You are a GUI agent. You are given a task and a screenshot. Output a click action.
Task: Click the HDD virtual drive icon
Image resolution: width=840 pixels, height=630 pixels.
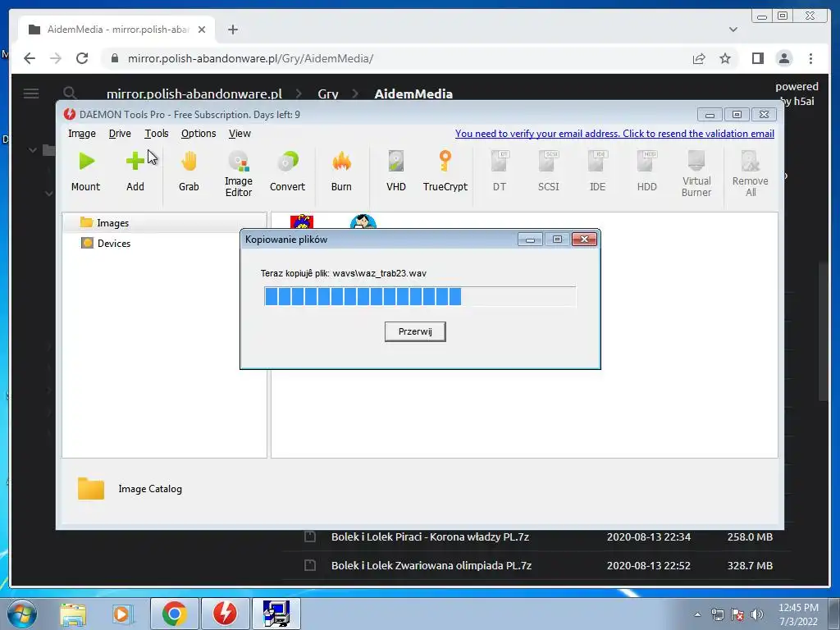click(x=646, y=171)
